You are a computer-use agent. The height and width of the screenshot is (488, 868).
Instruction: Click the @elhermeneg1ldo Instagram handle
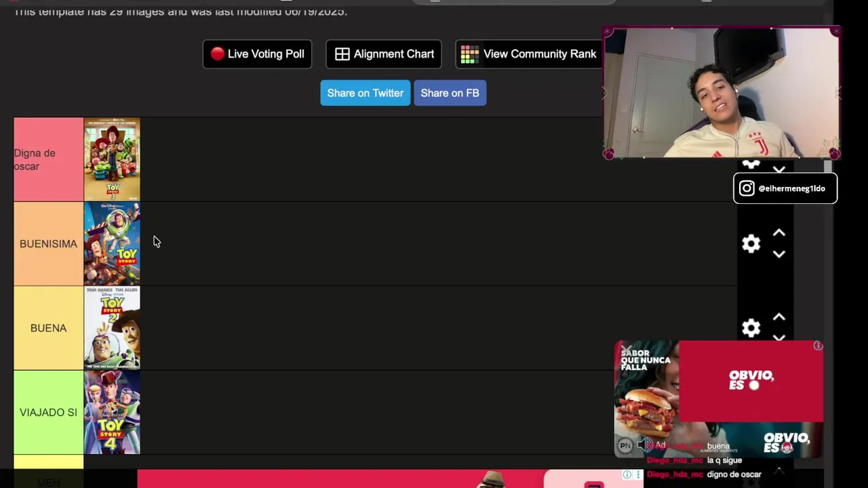791,188
